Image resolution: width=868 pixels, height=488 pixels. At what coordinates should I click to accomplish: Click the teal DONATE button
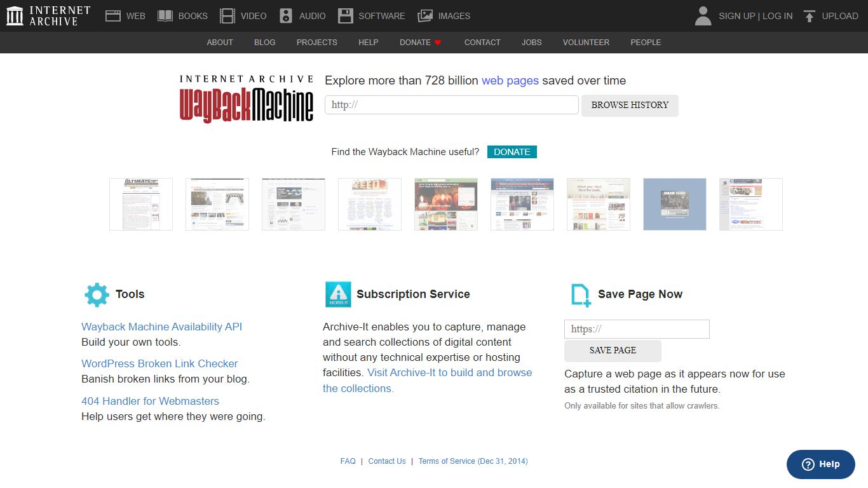tap(512, 152)
